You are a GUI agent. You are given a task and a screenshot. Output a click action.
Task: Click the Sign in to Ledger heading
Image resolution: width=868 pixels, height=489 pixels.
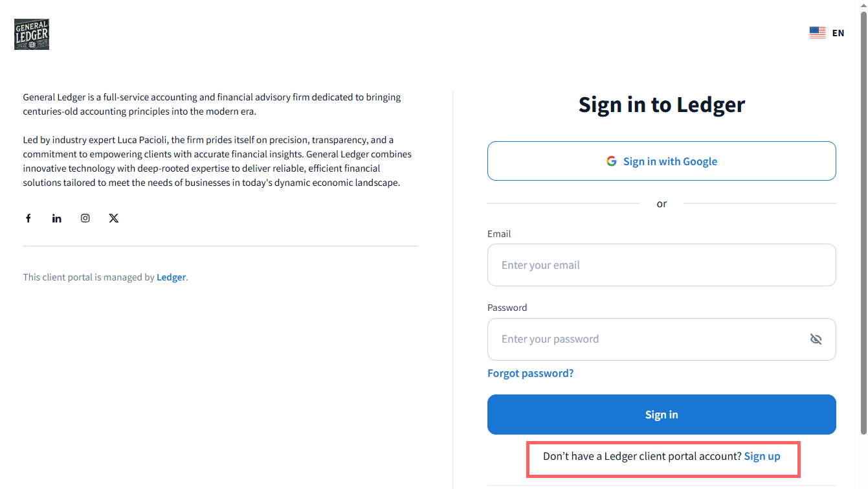662,105
